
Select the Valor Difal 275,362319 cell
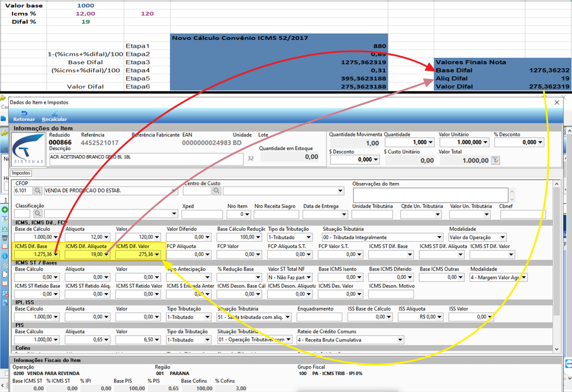pos(548,87)
